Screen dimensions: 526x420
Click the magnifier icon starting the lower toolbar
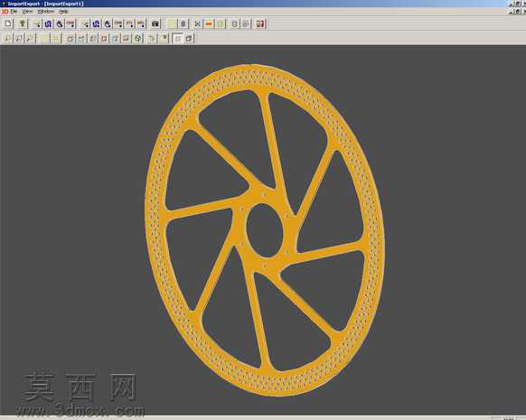(x=6, y=39)
